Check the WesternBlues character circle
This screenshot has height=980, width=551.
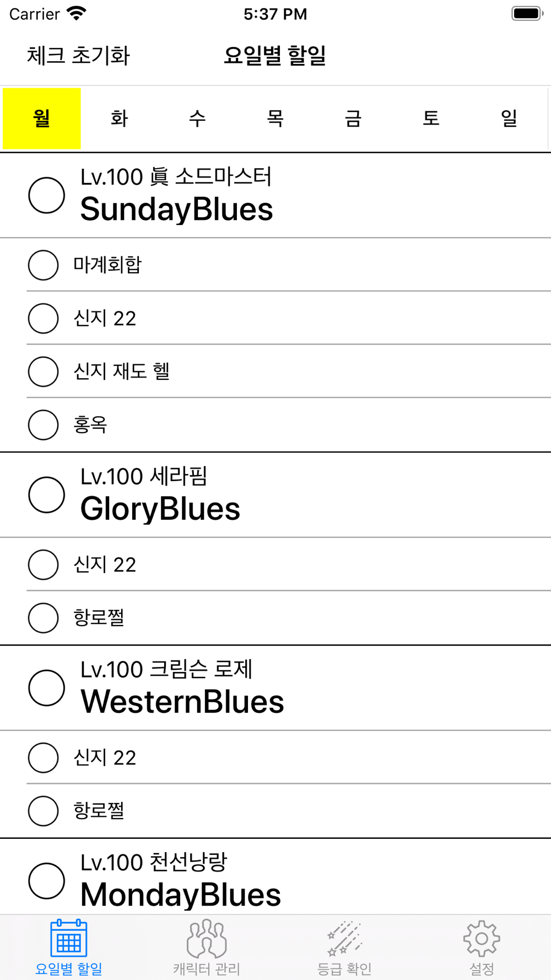click(x=47, y=687)
